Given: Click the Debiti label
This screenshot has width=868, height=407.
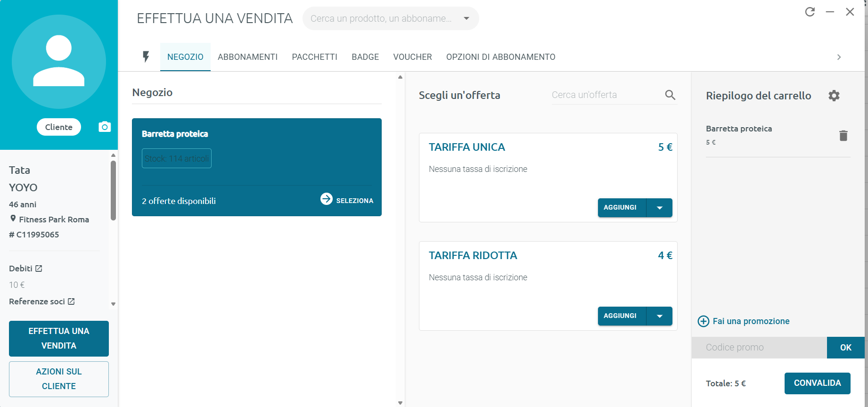Looking at the screenshot, I should coord(21,269).
